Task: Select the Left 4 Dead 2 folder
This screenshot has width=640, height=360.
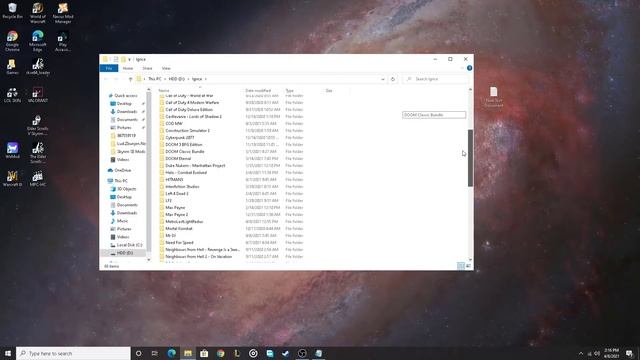Action: pos(177,193)
